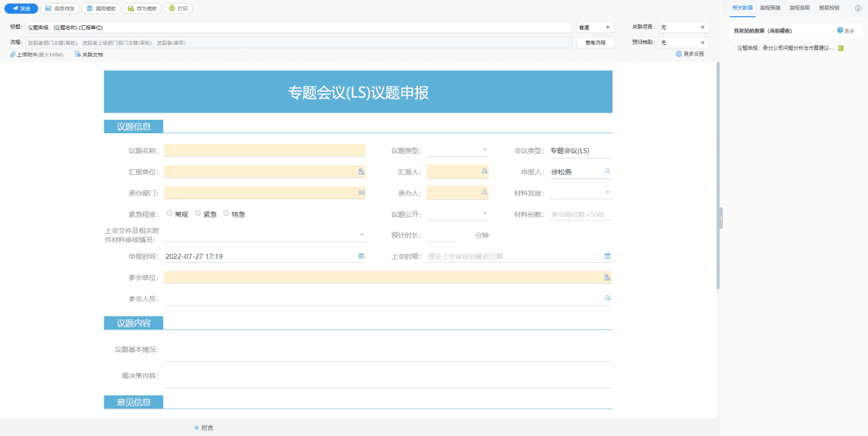The height and width of the screenshot is (436, 868).
Task: Open 上会文件及相关附件材料审核情况 dropdown
Action: [x=265, y=235]
